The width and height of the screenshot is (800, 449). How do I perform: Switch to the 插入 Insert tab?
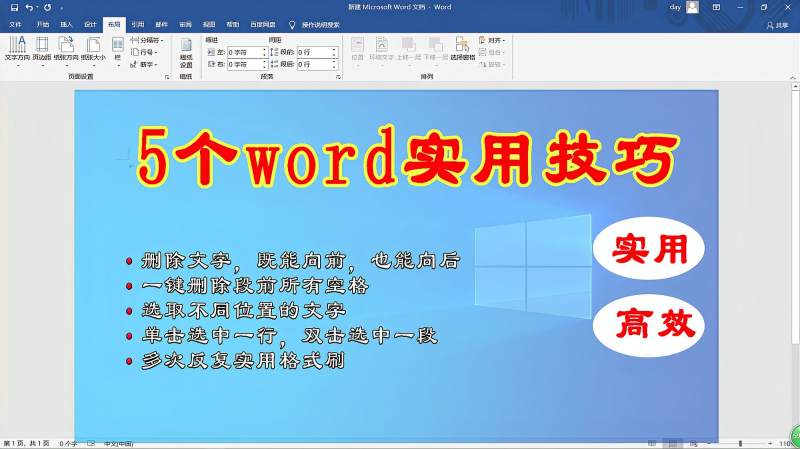click(66, 24)
